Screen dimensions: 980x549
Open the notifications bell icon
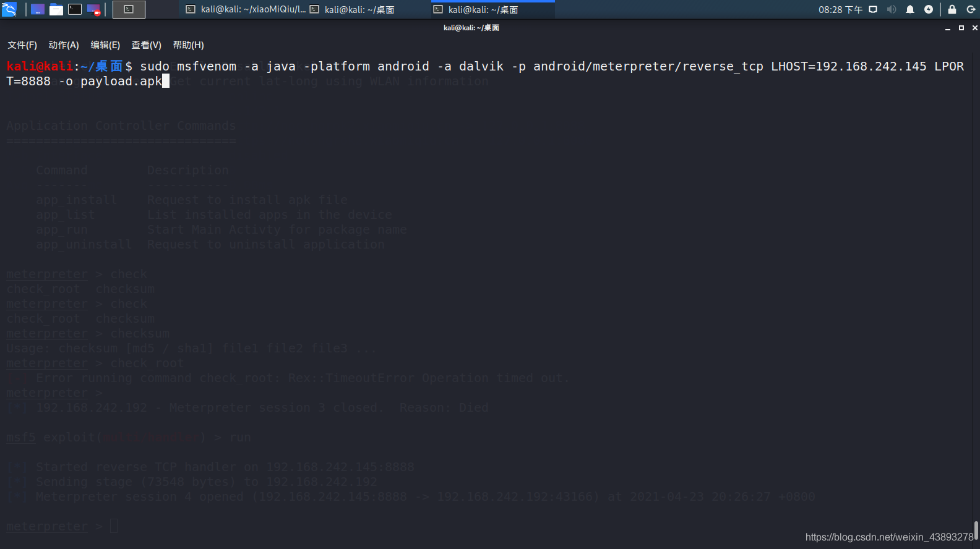coord(910,9)
